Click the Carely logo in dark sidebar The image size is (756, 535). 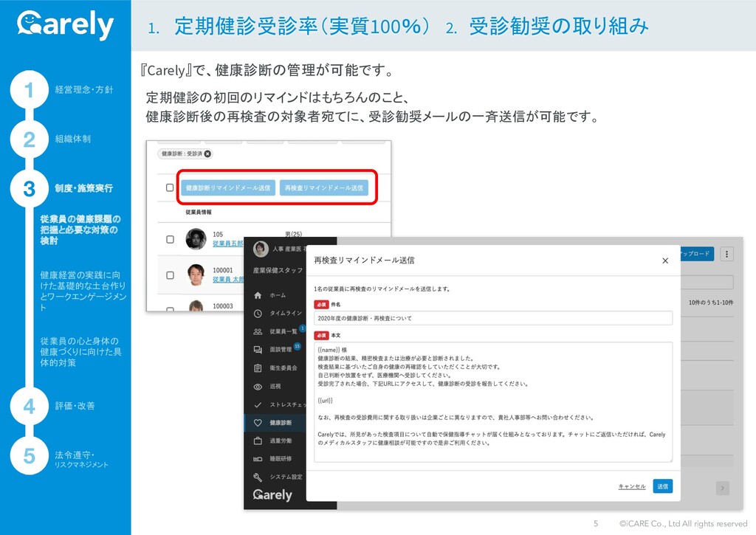pyautogui.click(x=272, y=495)
